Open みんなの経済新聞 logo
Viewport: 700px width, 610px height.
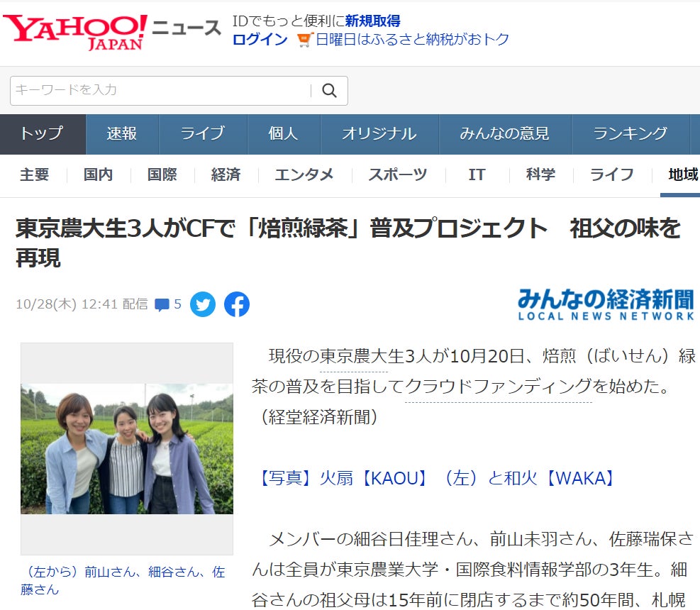point(605,304)
